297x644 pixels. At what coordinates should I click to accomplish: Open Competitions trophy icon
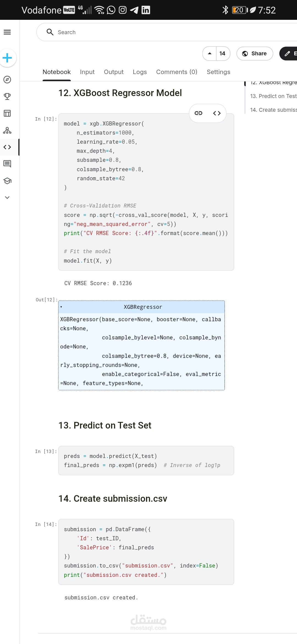(x=7, y=96)
